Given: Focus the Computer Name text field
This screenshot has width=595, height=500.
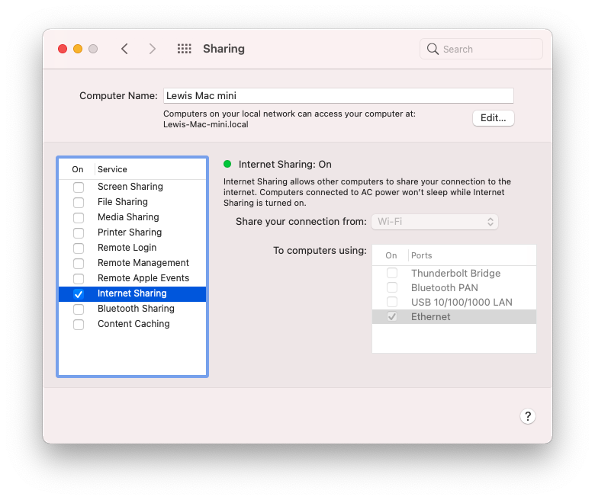Looking at the screenshot, I should [338, 96].
